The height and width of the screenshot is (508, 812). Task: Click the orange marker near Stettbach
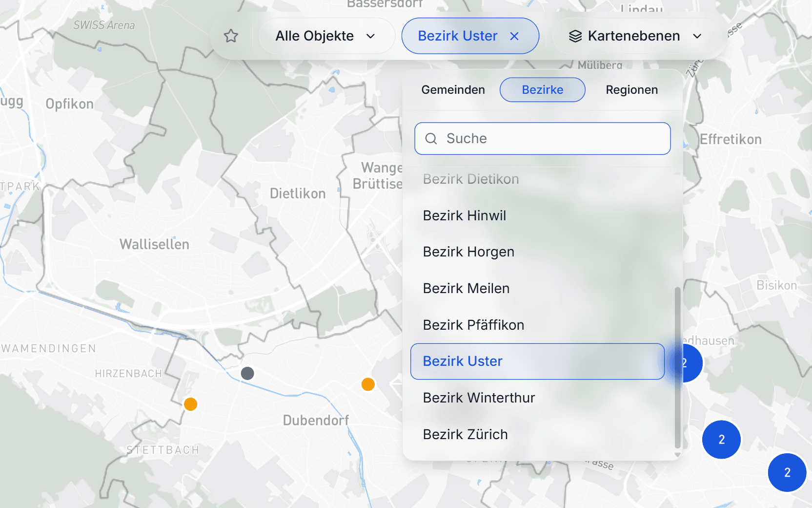tap(190, 404)
